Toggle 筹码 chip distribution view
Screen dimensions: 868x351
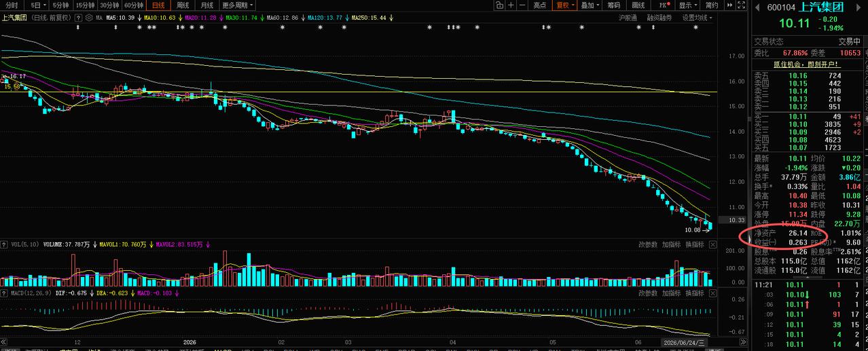click(x=614, y=5)
